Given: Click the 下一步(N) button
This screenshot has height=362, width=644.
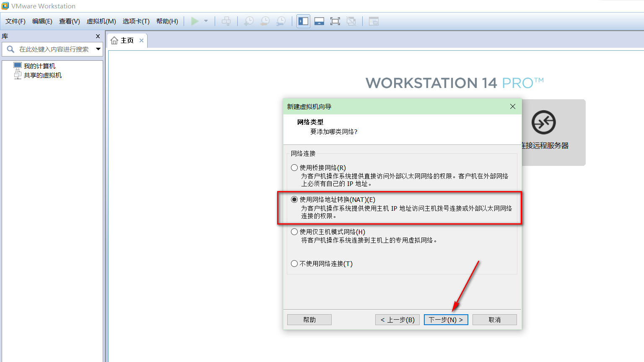Looking at the screenshot, I should [446, 319].
